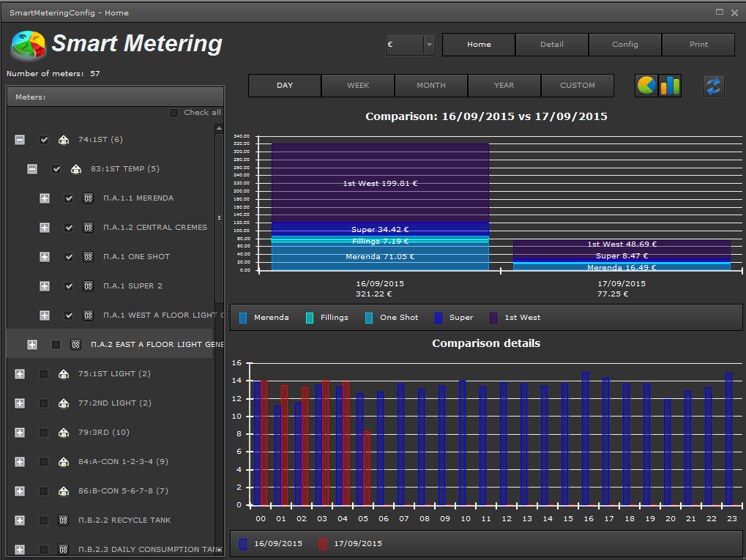This screenshot has height=560, width=746.
Task: Collapse the 74:1ST tree node
Action: (20, 140)
